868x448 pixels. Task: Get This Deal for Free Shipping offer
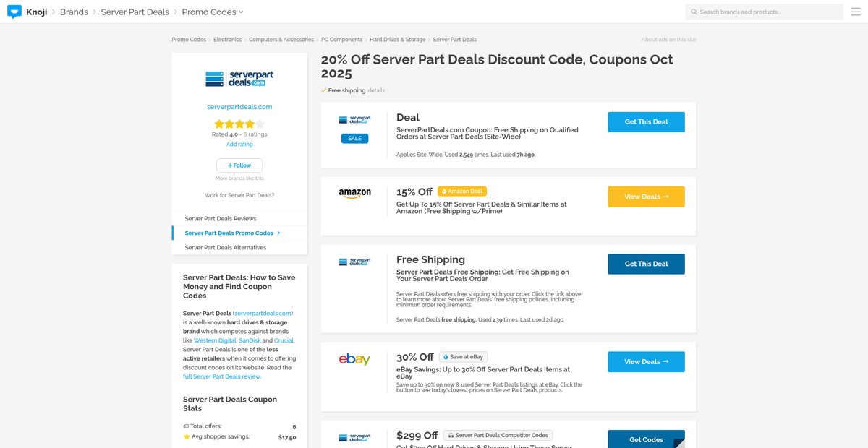coord(646,264)
